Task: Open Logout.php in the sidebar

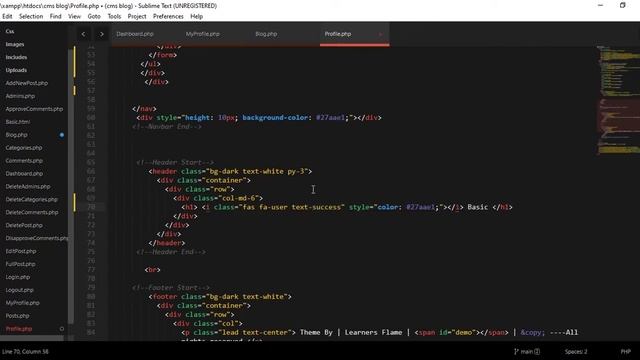Action: tap(20, 290)
